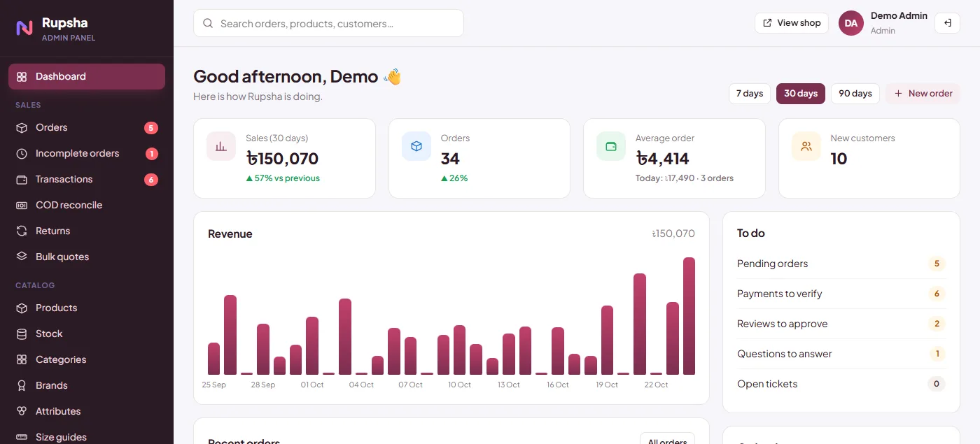This screenshot has width=980, height=444.
Task: Open Open tickets in To do
Action: (x=841, y=384)
